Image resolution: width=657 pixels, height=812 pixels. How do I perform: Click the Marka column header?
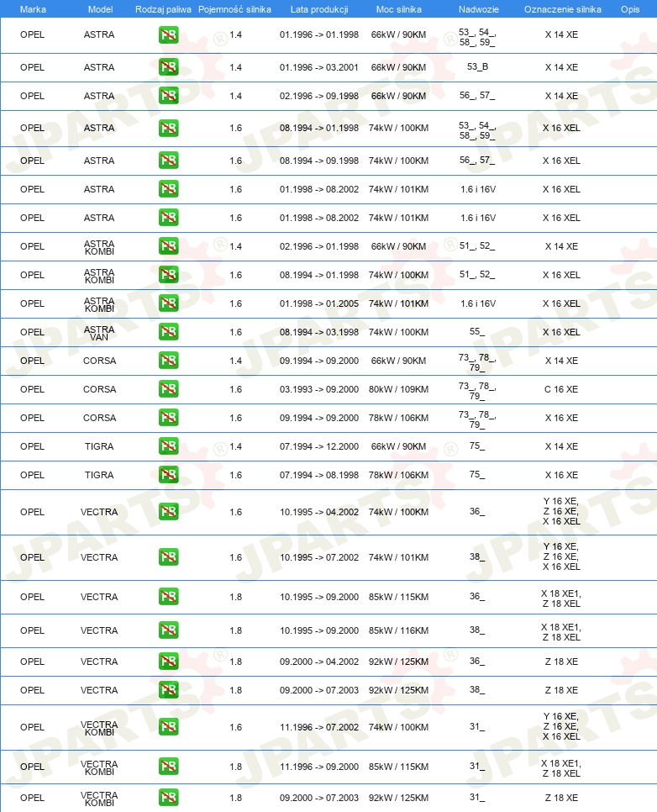[x=33, y=9]
